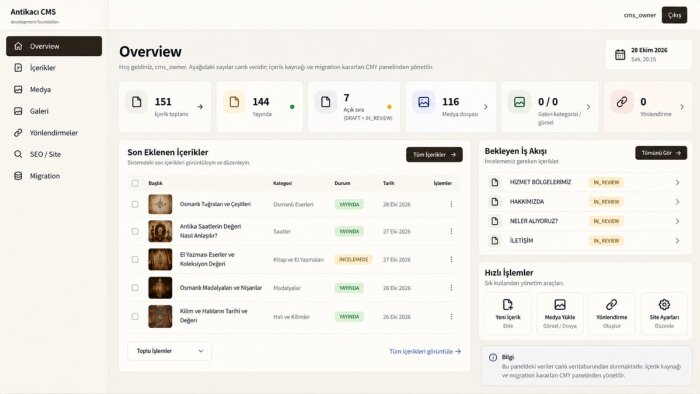Click the Antikacı CMS logo title
Image resolution: width=700 pixels, height=394 pixels.
click(33, 12)
